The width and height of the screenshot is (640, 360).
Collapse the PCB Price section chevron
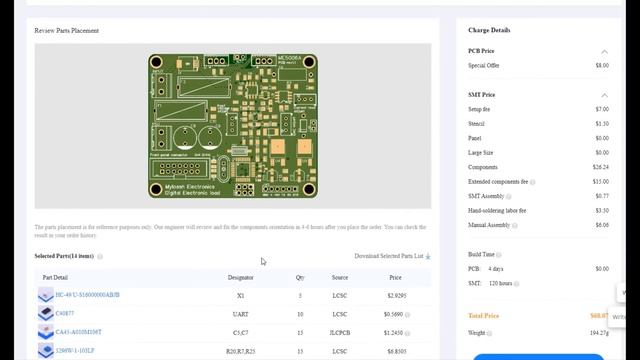coord(604,52)
